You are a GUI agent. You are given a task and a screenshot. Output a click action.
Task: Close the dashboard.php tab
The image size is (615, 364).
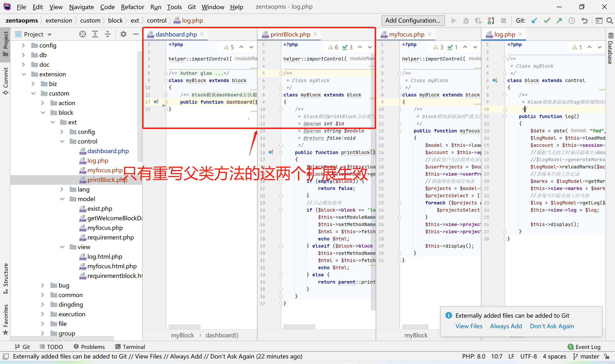coord(202,34)
